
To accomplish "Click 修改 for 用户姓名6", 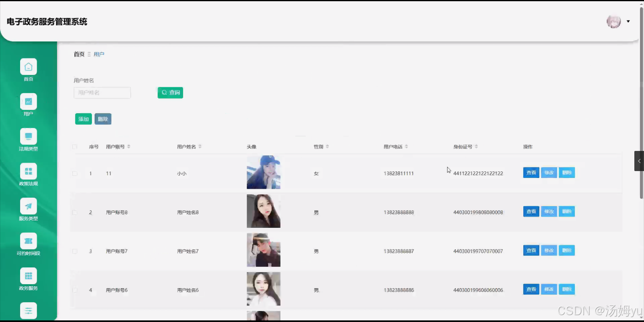I will [549, 289].
